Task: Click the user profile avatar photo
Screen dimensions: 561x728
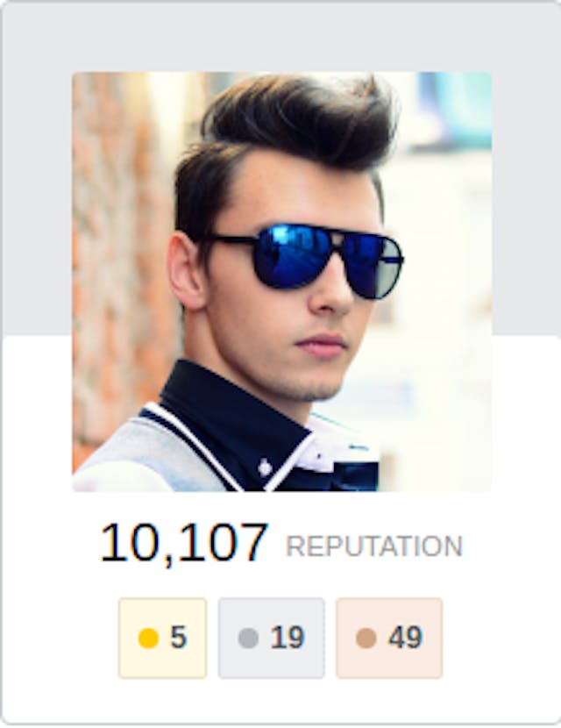Action: 282,282
